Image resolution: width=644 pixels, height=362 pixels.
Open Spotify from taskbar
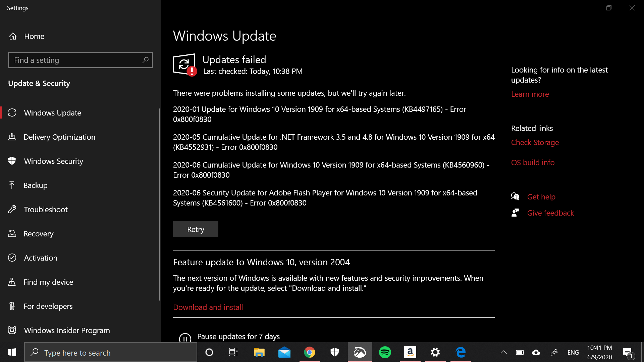click(x=385, y=352)
